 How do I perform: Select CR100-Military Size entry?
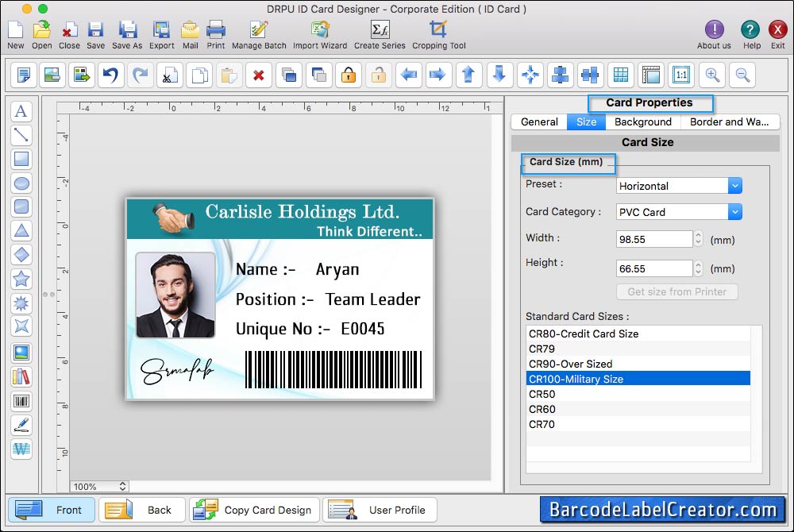638,379
